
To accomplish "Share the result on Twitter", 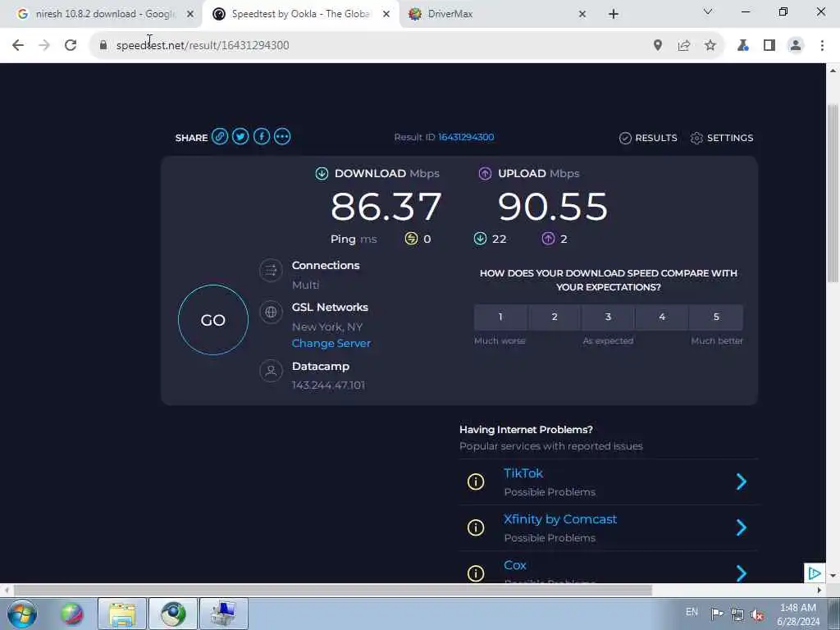I will point(240,137).
